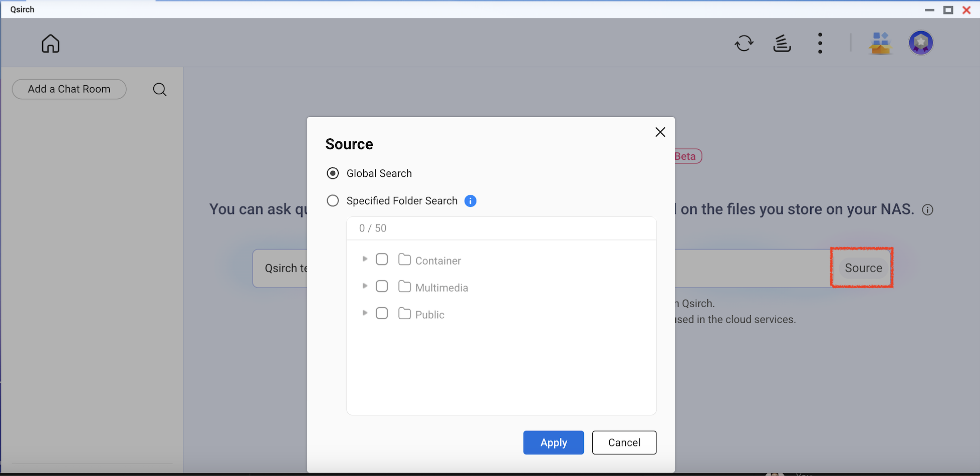Select Specified Folder Search radio option
This screenshot has width=980, height=476.
pos(333,201)
